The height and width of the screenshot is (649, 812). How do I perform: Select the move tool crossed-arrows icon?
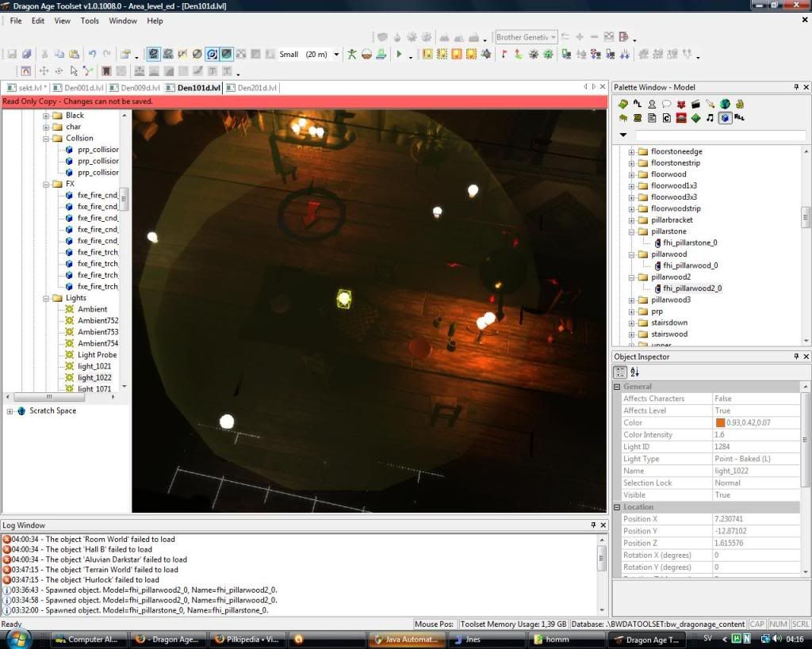click(x=44, y=71)
